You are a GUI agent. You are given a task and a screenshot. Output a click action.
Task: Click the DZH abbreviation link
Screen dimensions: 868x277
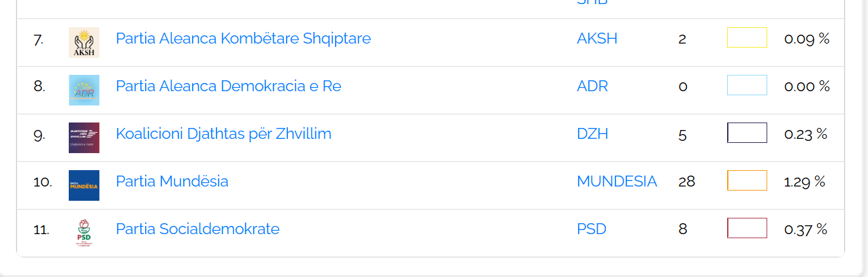pyautogui.click(x=592, y=133)
